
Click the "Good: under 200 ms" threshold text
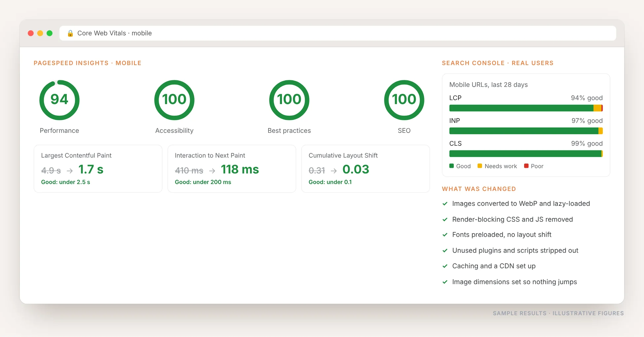[x=203, y=182]
